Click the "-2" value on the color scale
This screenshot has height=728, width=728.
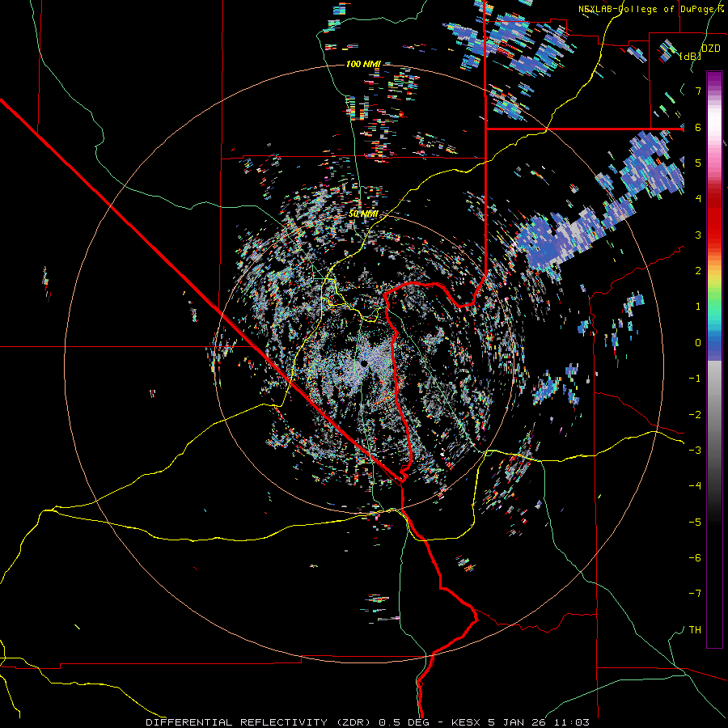click(695, 415)
